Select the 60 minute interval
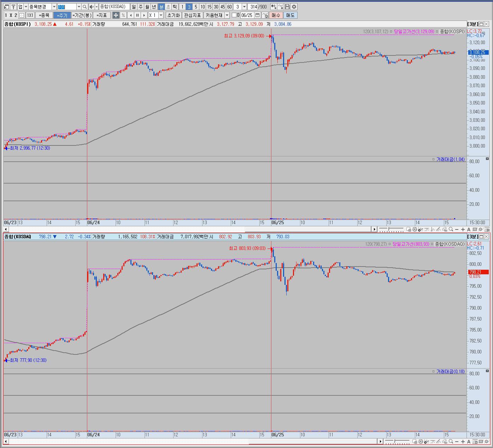Viewport: 493px width, 448px height. (x=229, y=7)
